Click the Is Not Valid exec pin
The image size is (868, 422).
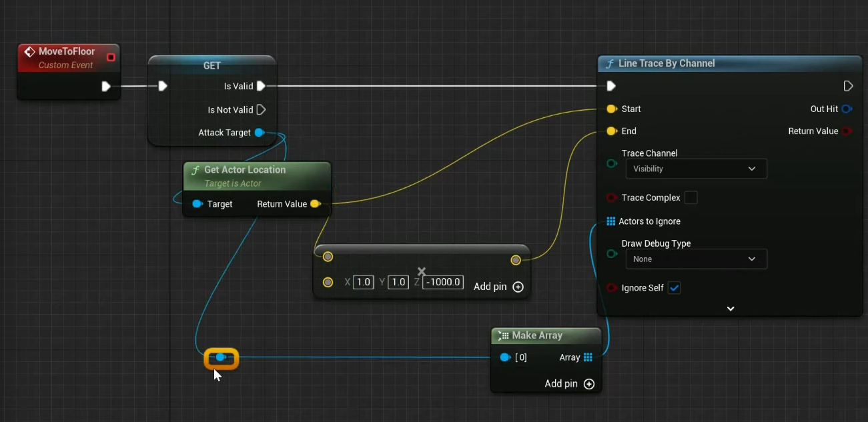pos(261,109)
